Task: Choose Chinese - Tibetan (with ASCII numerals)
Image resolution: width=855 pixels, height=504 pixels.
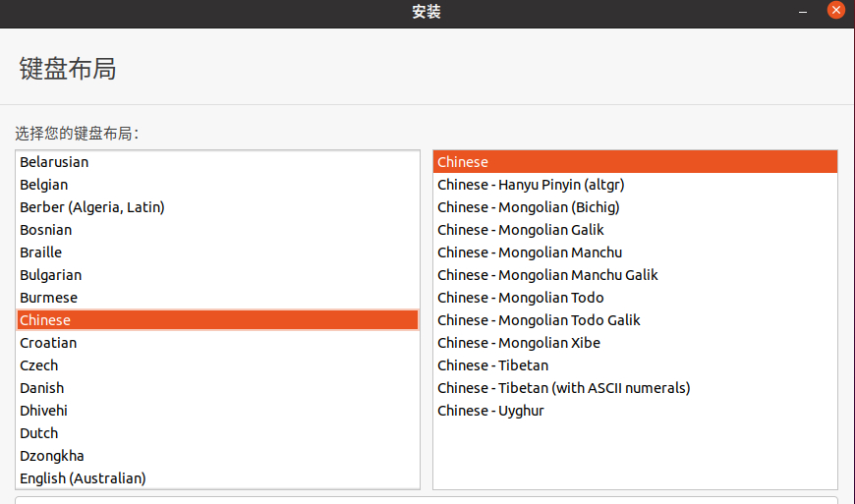Action: [x=635, y=388]
